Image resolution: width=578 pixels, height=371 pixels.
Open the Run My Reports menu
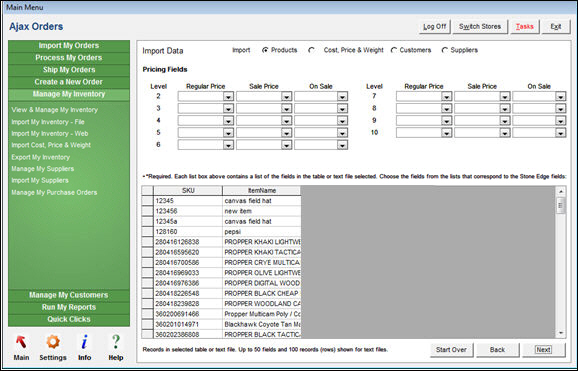click(69, 307)
